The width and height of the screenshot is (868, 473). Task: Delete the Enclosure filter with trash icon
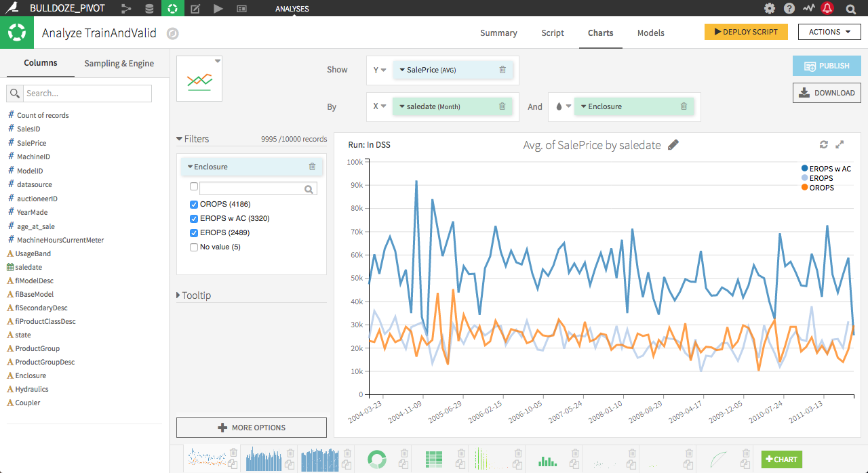[x=312, y=167]
